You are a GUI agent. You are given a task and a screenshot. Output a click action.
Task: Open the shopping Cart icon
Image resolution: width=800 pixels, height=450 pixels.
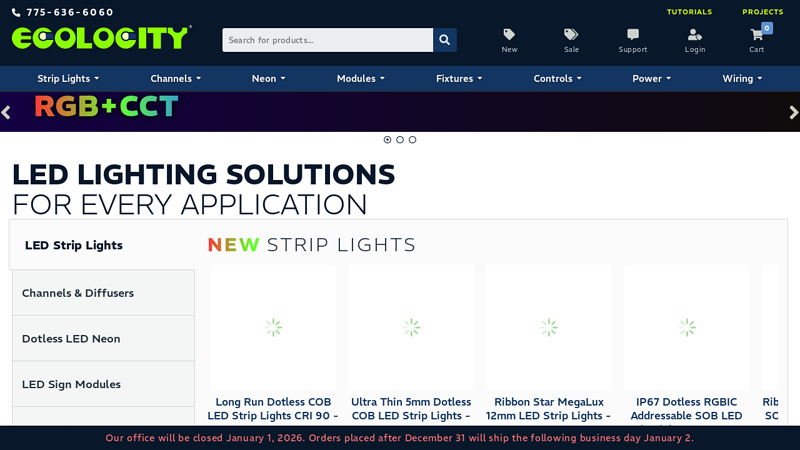pyautogui.click(x=757, y=35)
